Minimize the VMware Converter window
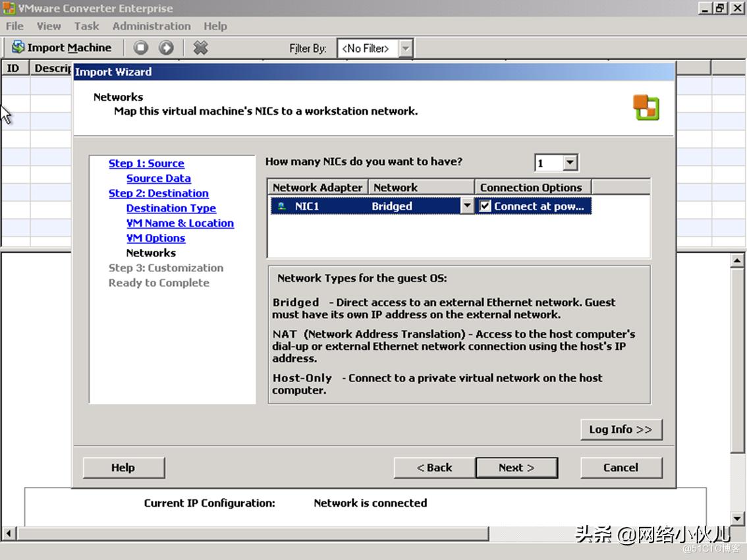 (x=705, y=8)
